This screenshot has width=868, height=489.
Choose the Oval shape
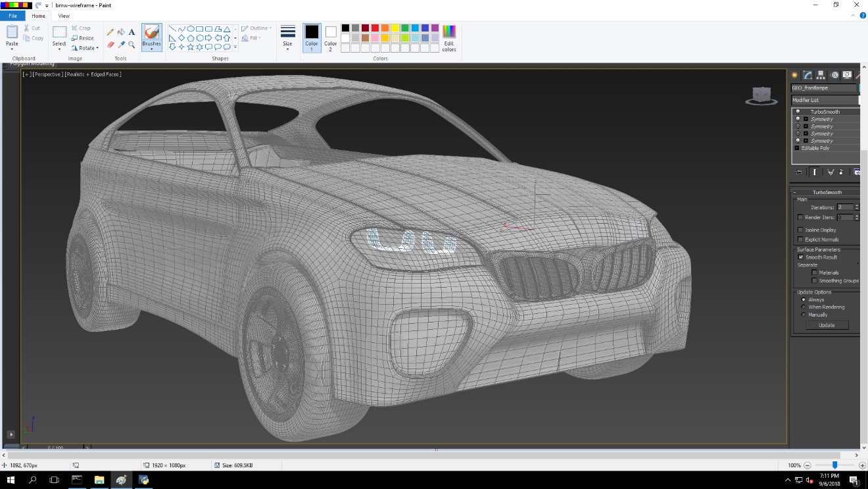[191, 29]
